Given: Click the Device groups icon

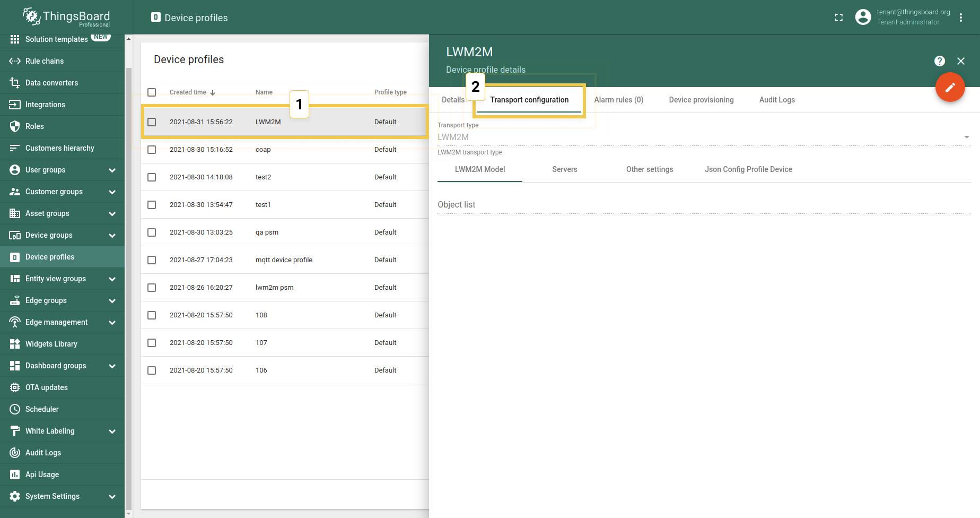Looking at the screenshot, I should tap(15, 235).
